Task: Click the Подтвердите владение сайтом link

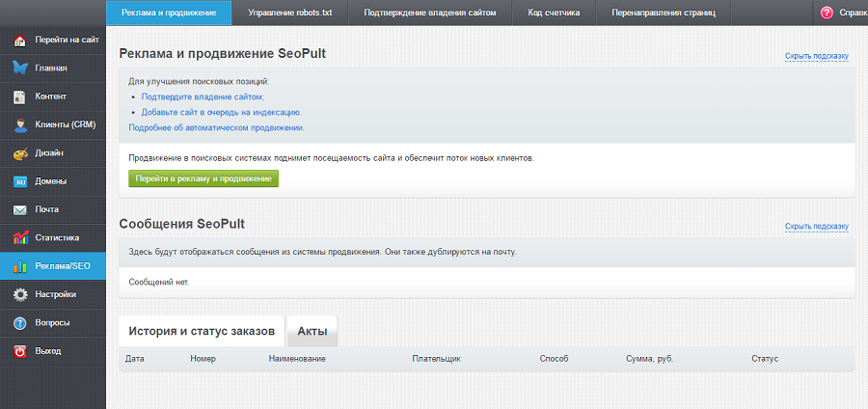Action: [203, 96]
